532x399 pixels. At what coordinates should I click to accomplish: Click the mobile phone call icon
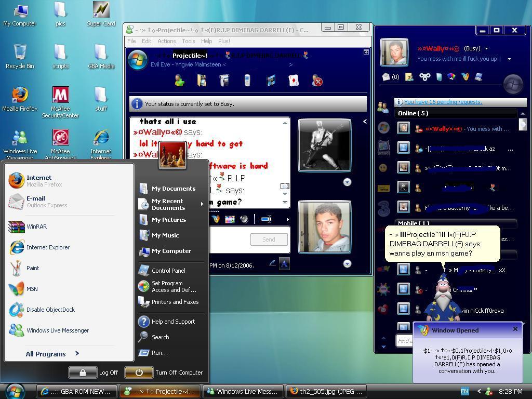click(x=247, y=81)
